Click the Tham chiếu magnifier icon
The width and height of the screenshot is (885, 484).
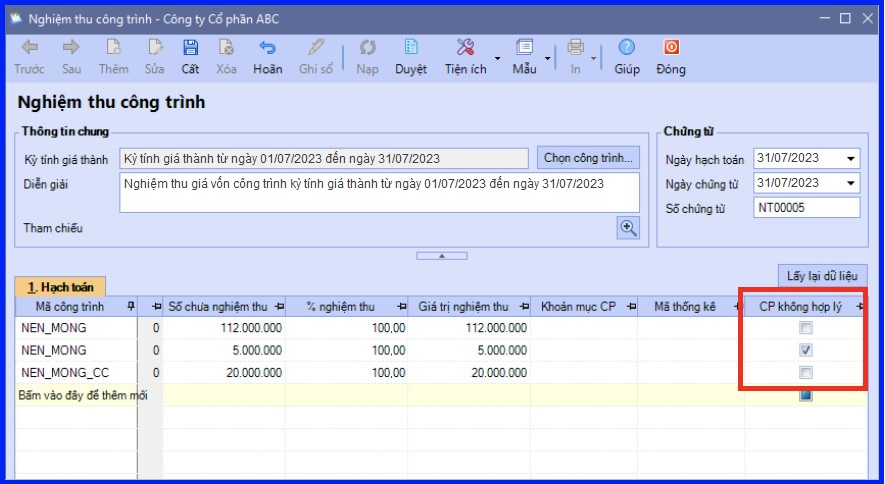628,228
